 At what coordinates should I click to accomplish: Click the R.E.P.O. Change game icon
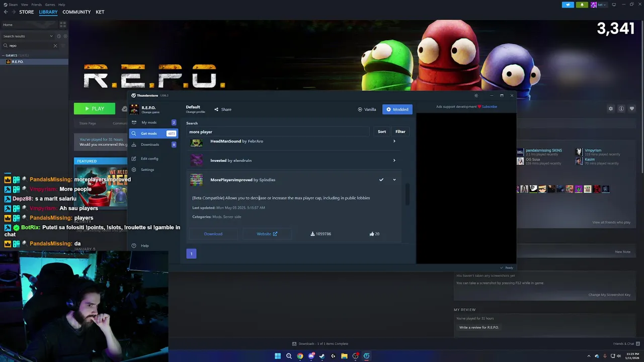[134, 109]
